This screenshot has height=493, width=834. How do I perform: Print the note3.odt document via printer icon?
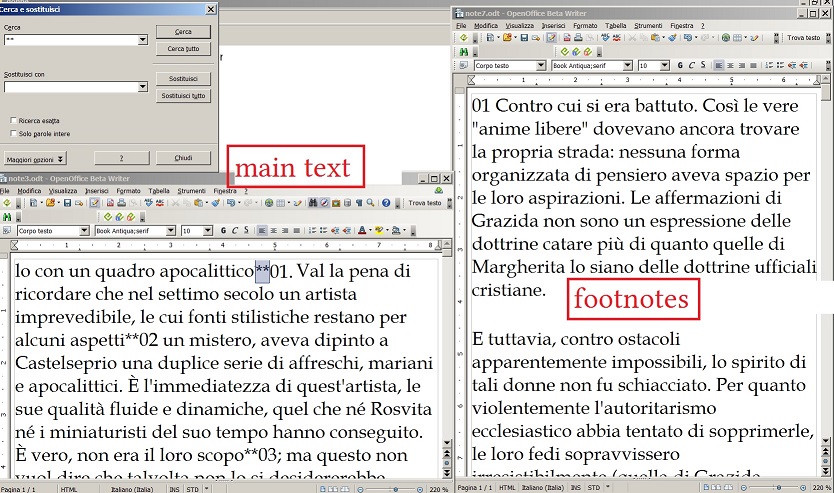click(121, 203)
